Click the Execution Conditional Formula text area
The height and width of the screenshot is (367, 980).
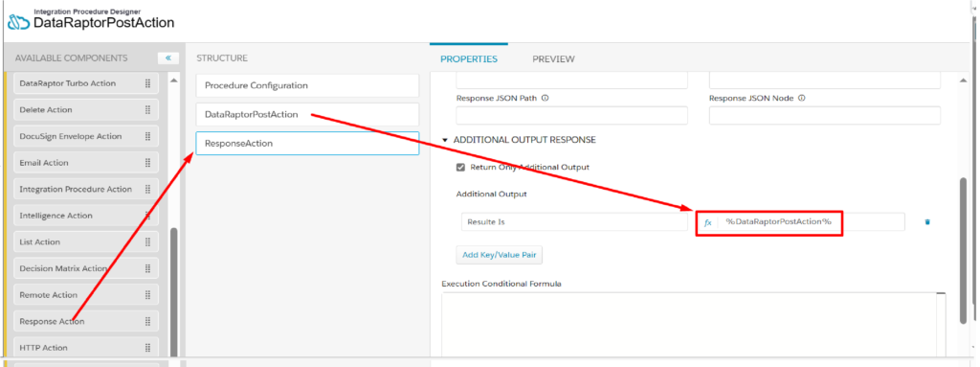[693, 326]
